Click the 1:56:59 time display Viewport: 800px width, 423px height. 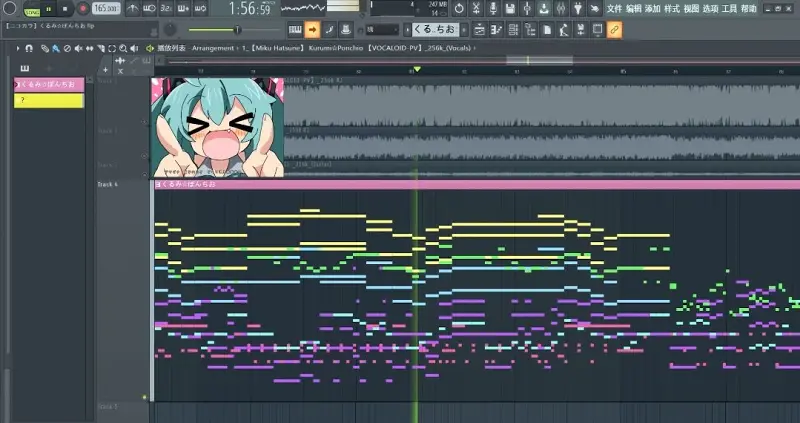click(249, 9)
